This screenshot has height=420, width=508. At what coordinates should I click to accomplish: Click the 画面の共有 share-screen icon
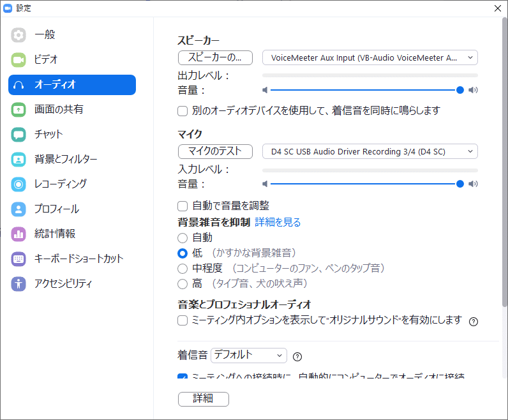[x=19, y=110]
